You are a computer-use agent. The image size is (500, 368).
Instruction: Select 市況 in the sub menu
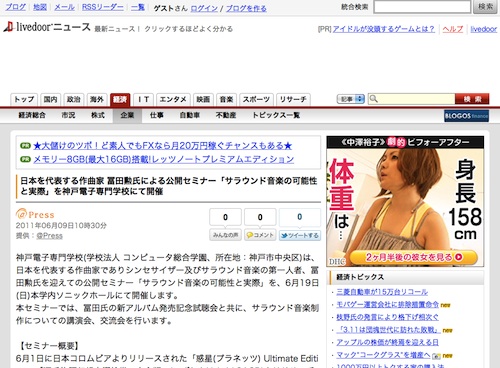[68, 115]
